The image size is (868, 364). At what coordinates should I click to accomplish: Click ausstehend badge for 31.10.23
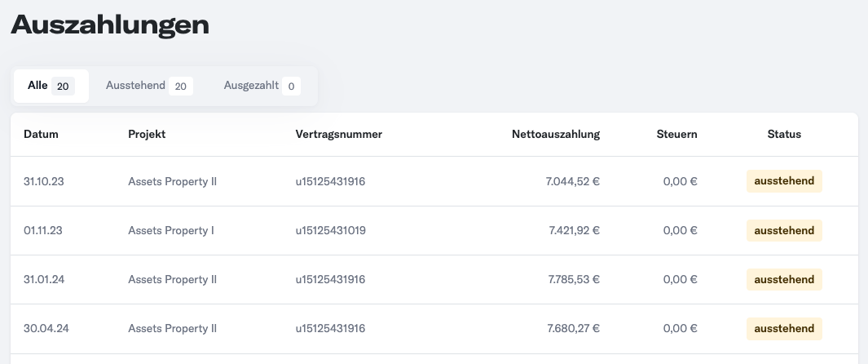(x=784, y=181)
